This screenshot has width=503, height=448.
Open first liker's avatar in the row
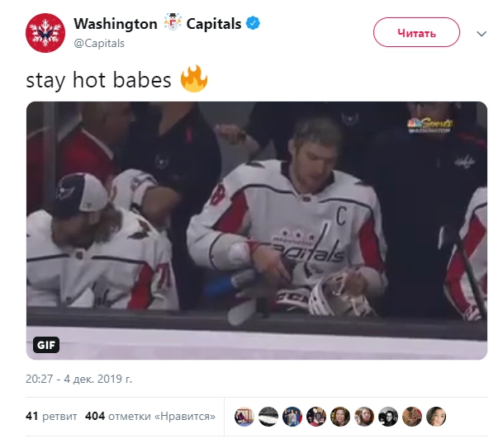coord(244,417)
